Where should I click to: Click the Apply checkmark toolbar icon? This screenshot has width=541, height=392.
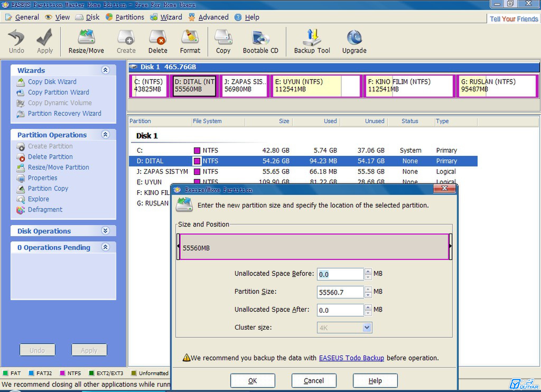[45, 41]
